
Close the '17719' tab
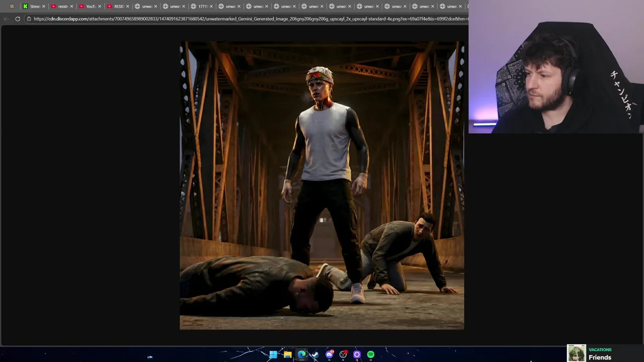coord(211,7)
